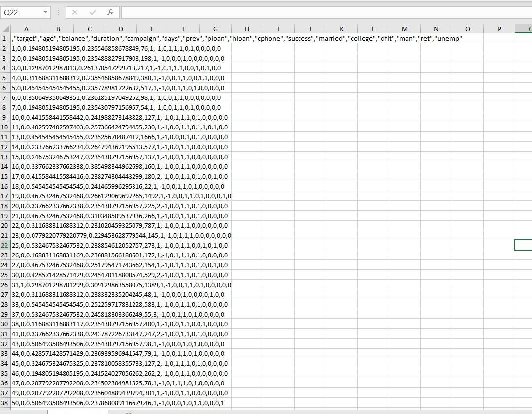Select column H header

pyautogui.click(x=247, y=28)
